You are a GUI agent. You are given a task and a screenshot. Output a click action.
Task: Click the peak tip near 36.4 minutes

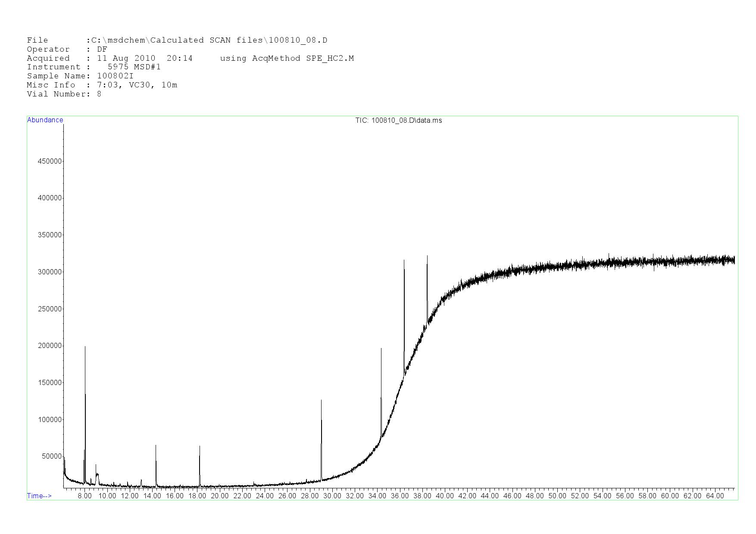404,261
